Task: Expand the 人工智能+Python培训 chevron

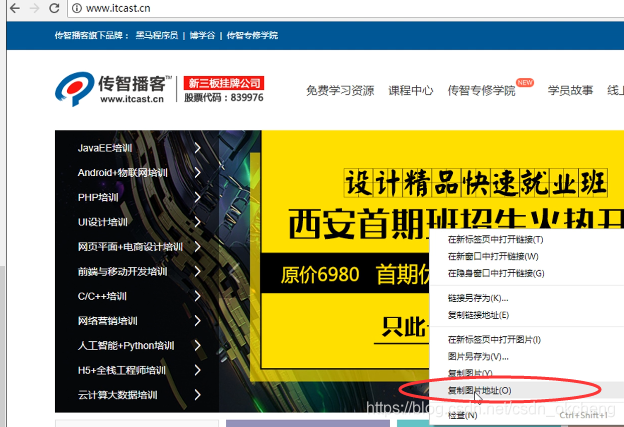Action: pyautogui.click(x=197, y=345)
